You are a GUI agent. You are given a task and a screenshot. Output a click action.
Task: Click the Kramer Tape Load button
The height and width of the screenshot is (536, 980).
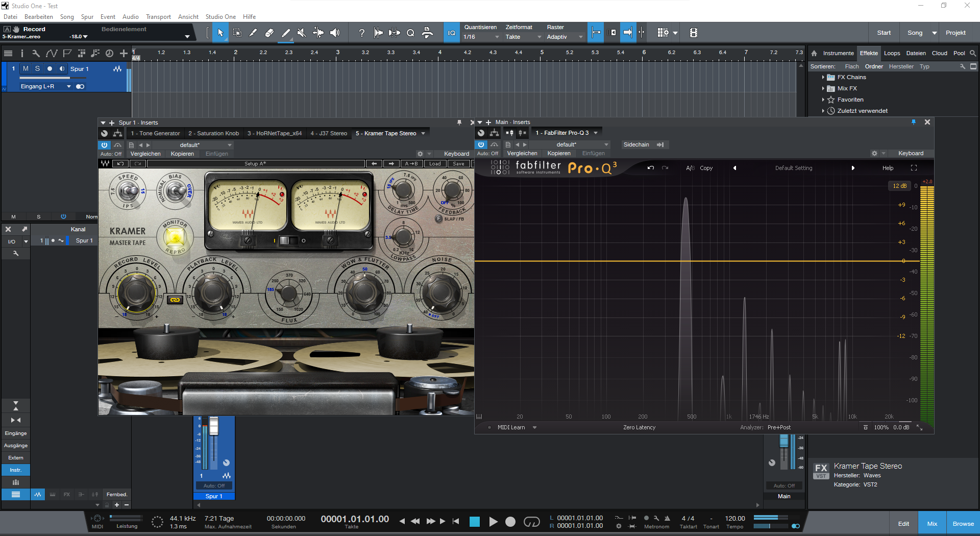[x=435, y=164]
